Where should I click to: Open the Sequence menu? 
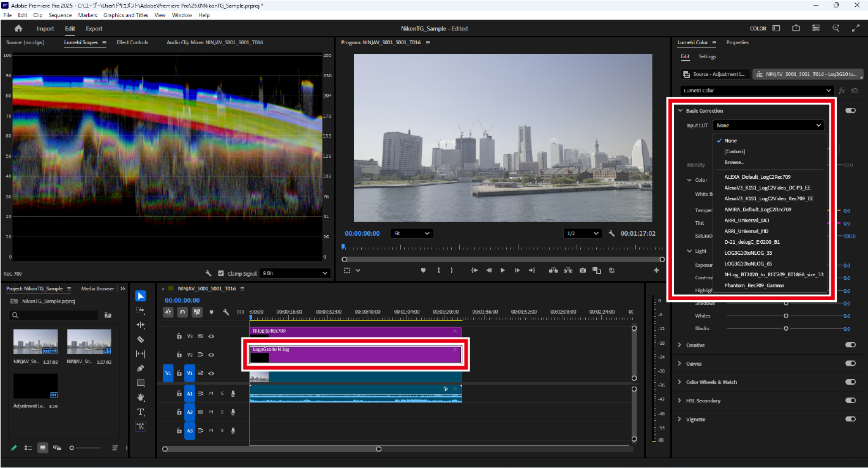click(60, 15)
